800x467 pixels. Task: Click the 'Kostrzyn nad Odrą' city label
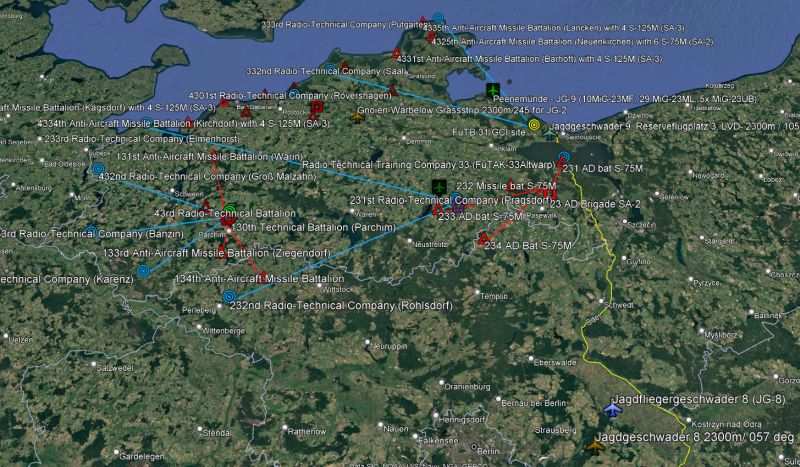(x=727, y=424)
